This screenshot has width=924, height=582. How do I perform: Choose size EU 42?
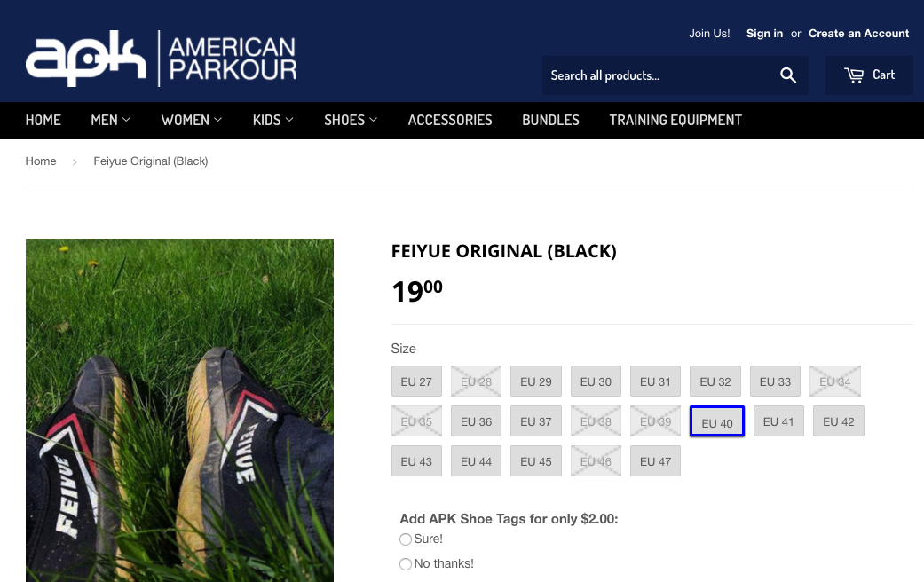839,421
